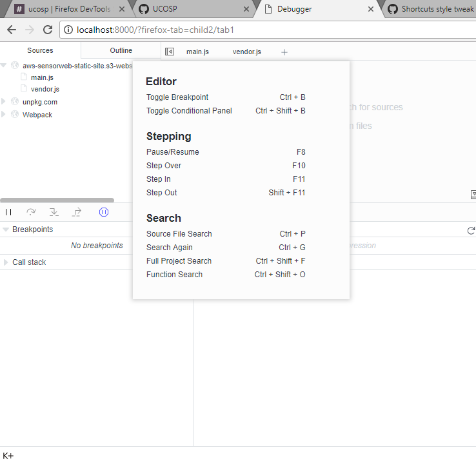Toggle the sources pane collapse icon
This screenshot has width=476, height=459.
point(170,52)
